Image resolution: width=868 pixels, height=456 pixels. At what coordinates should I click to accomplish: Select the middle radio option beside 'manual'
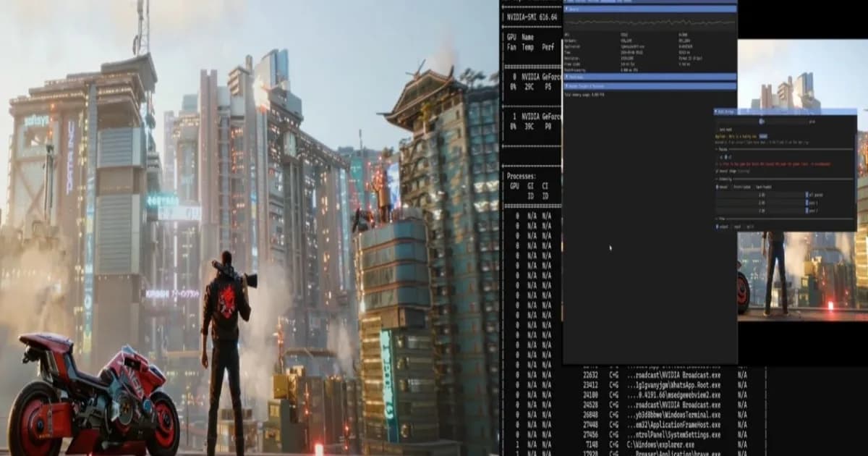(741, 187)
